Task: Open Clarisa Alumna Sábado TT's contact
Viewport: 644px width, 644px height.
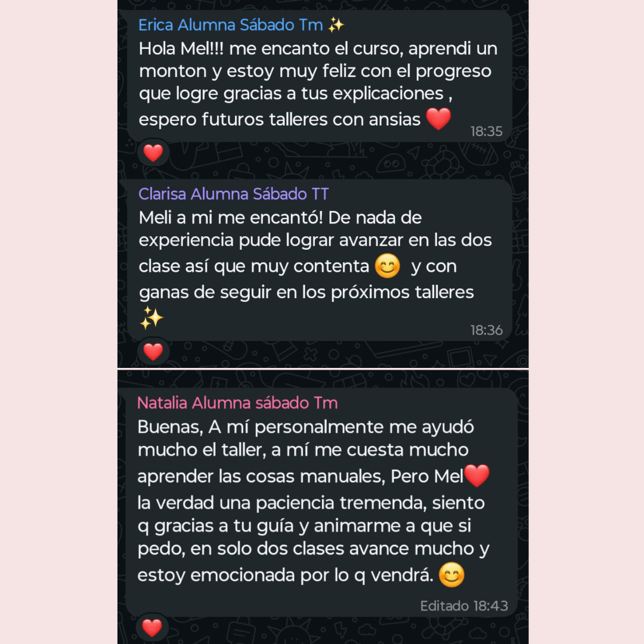Action: tap(233, 194)
